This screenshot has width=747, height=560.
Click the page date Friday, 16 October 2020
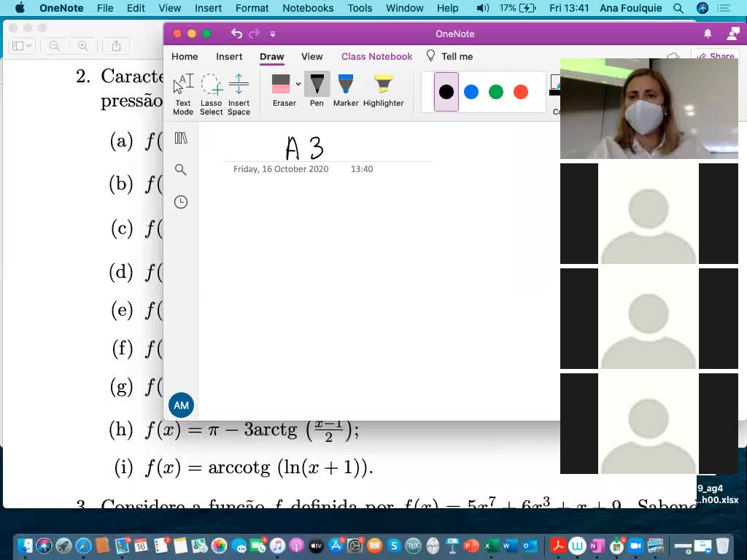[x=281, y=169]
